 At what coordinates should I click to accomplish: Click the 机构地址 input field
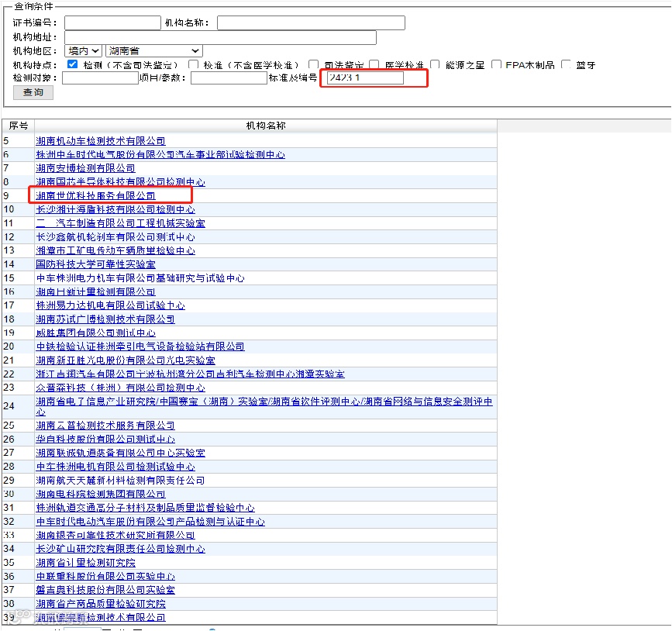[x=220, y=37]
